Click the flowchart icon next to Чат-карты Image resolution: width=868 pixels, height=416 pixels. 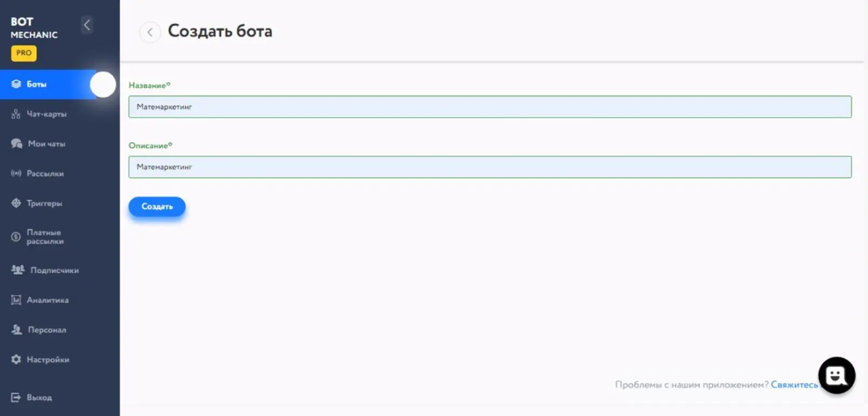click(16, 114)
